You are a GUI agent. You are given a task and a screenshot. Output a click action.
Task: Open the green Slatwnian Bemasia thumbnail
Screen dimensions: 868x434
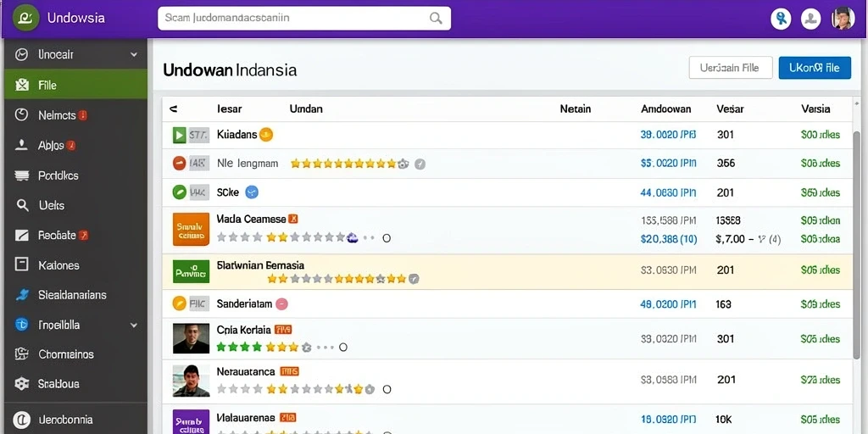(191, 271)
